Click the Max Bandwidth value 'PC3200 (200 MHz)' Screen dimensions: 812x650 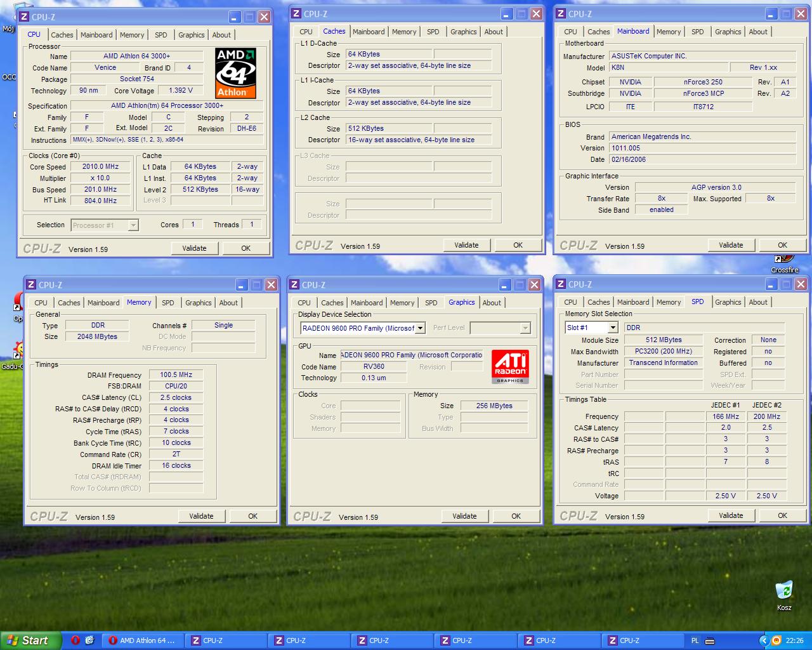(x=664, y=351)
